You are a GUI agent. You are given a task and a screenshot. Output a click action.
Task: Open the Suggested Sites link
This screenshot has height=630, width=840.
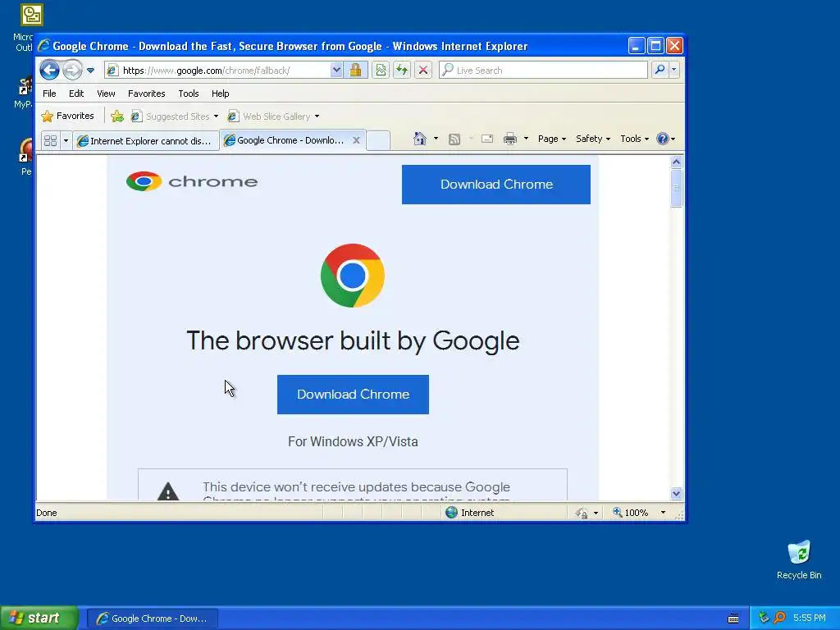pyautogui.click(x=171, y=116)
